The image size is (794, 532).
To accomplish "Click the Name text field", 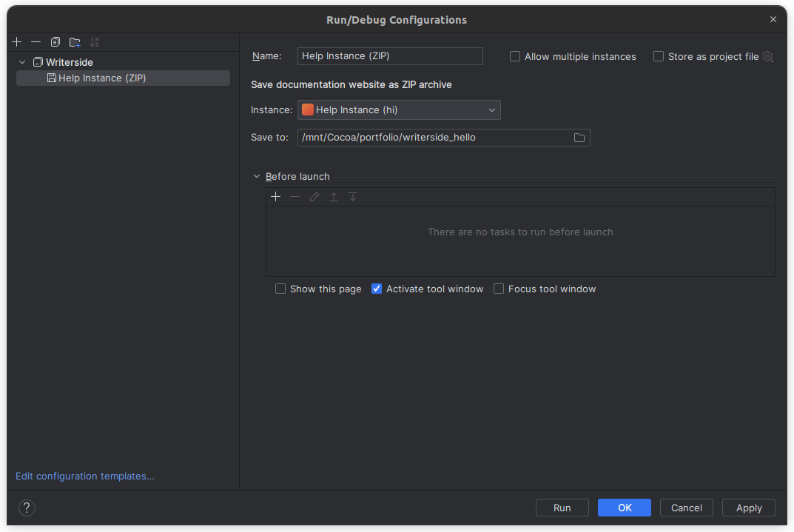I will click(390, 56).
